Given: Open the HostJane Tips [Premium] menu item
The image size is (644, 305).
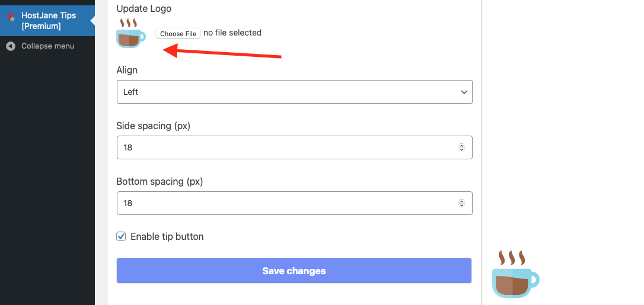Looking at the screenshot, I should 47,21.
